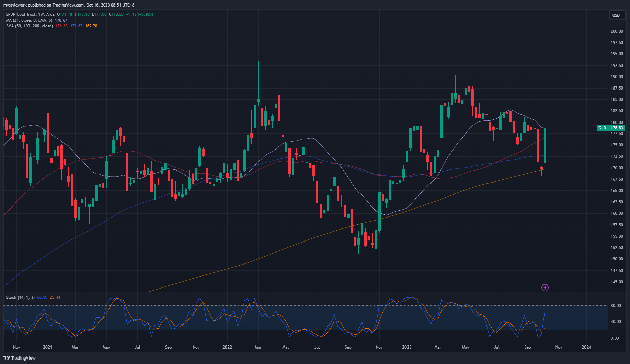Click the MA value 178.67
The height and width of the screenshot is (364, 630).
pos(61,20)
